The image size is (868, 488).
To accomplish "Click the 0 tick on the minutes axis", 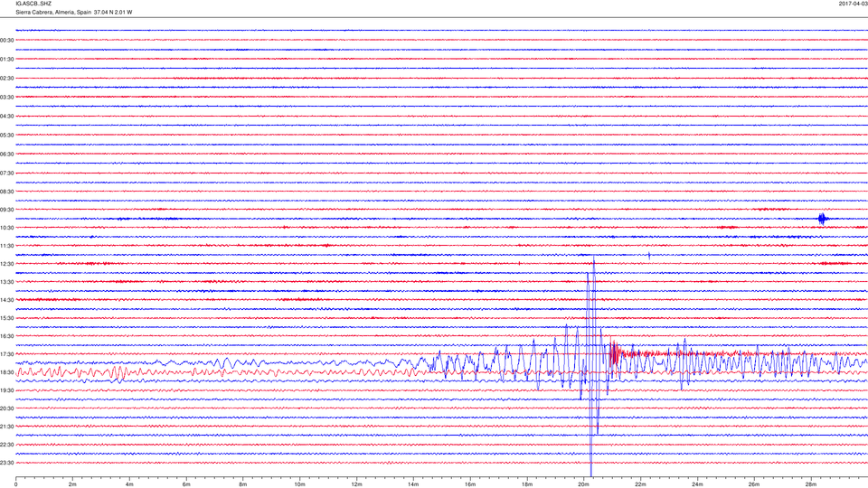I will 15,484.
